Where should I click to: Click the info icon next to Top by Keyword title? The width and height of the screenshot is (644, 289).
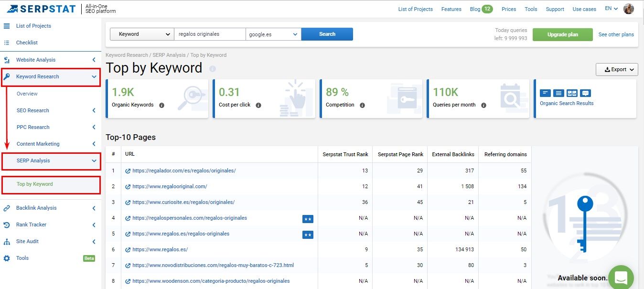tap(213, 69)
